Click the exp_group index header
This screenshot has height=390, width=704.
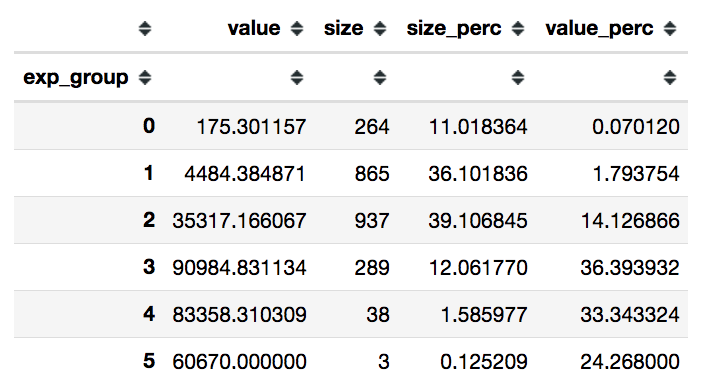76,78
